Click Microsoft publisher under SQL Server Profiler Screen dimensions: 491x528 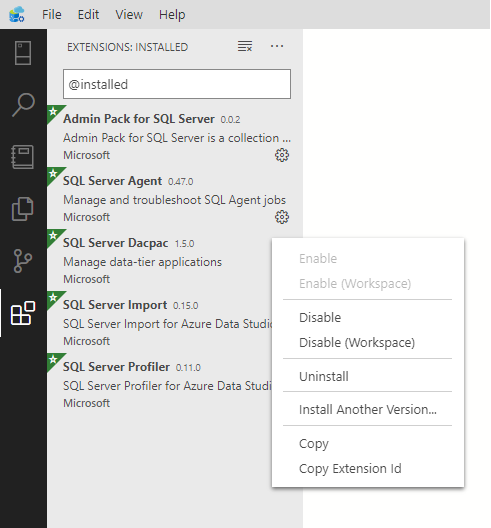(x=87, y=403)
